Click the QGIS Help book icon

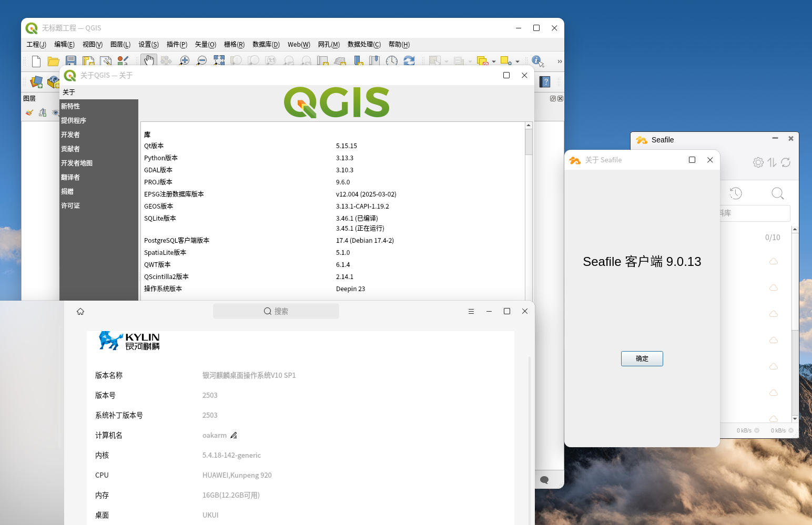545,82
